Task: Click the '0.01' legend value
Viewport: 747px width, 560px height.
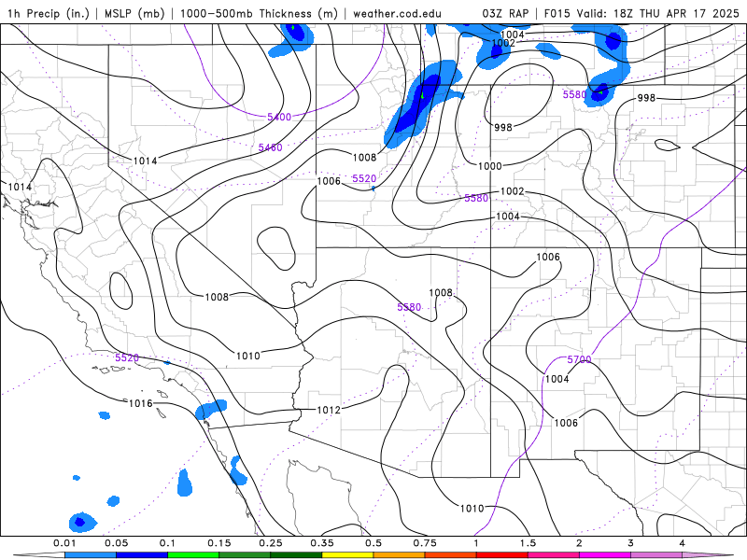Action: coord(64,543)
